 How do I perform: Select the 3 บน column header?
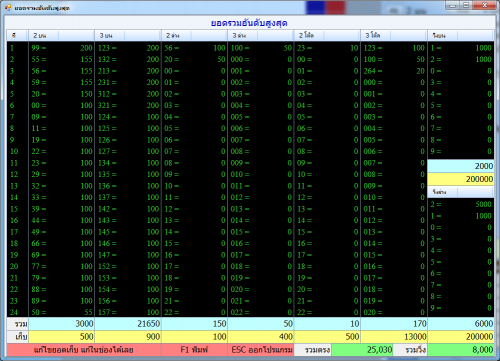tap(128, 35)
